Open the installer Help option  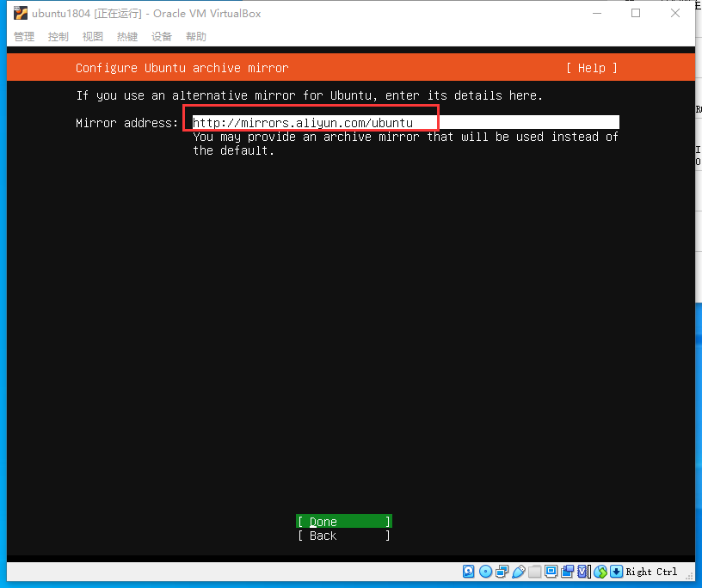591,68
